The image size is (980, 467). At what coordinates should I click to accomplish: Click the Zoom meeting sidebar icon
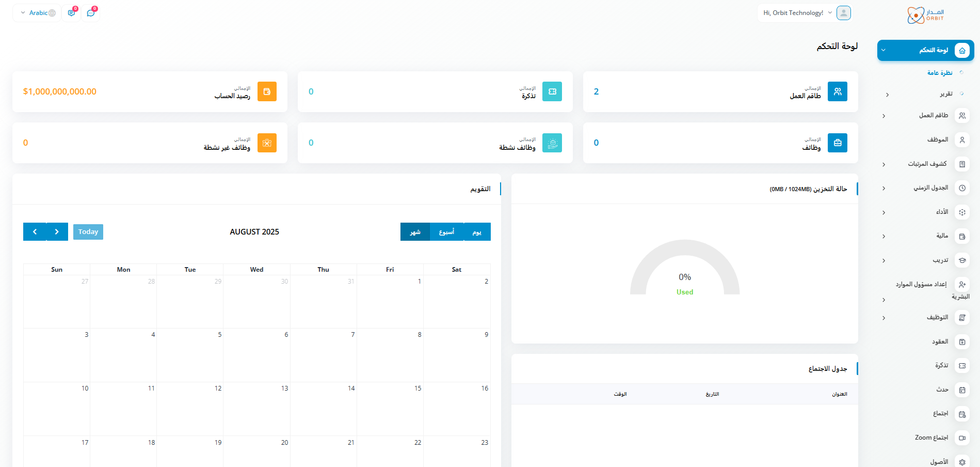[x=962, y=438]
